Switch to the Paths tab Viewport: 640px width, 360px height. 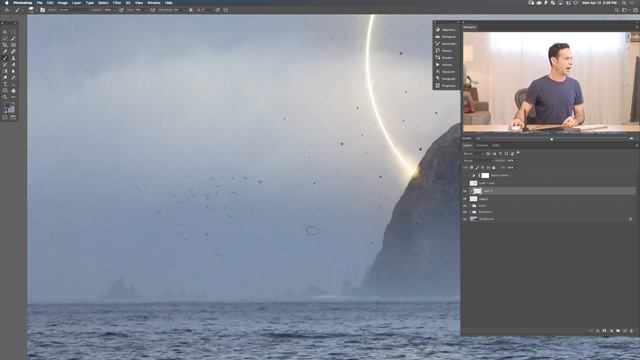pos(496,145)
